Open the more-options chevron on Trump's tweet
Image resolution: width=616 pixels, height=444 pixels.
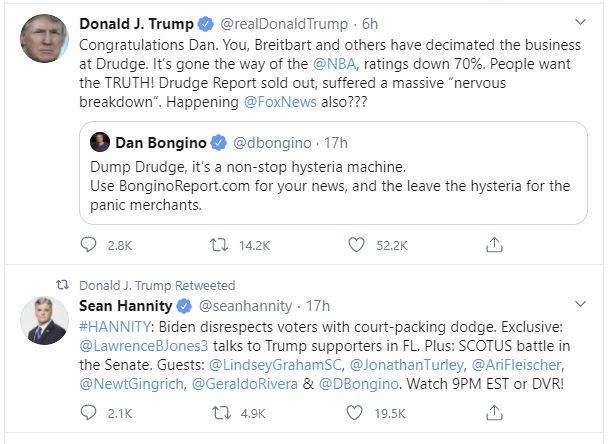(x=580, y=22)
